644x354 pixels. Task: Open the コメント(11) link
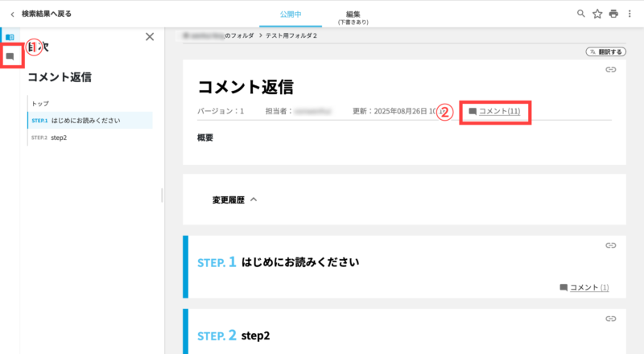pos(499,111)
